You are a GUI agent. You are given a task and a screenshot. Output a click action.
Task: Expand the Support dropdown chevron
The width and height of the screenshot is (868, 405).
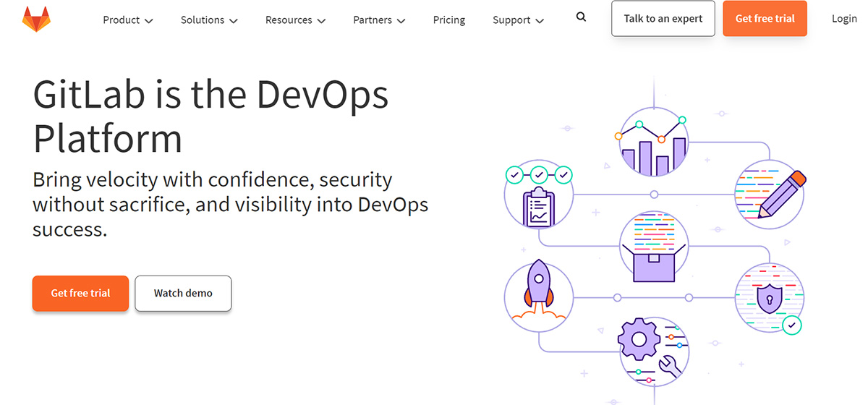[540, 21]
